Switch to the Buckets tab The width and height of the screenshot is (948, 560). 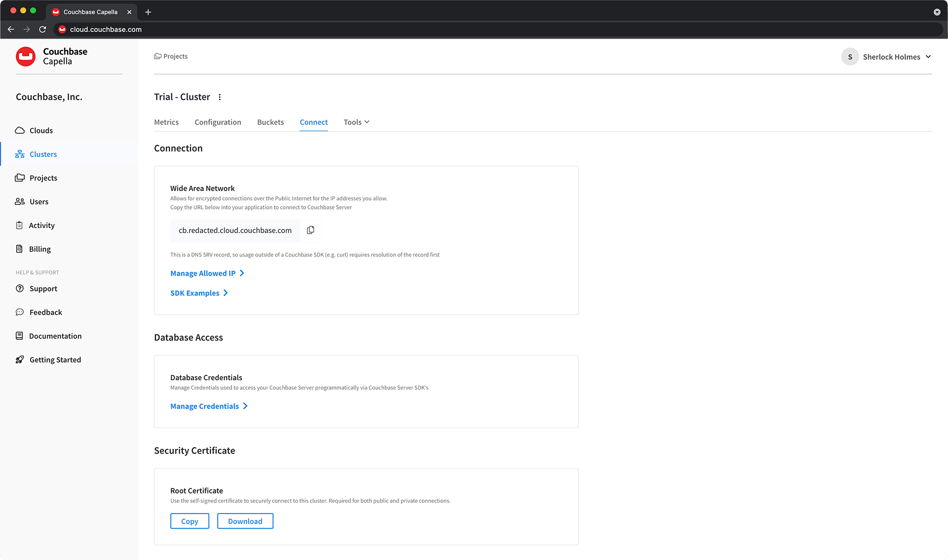pos(271,122)
